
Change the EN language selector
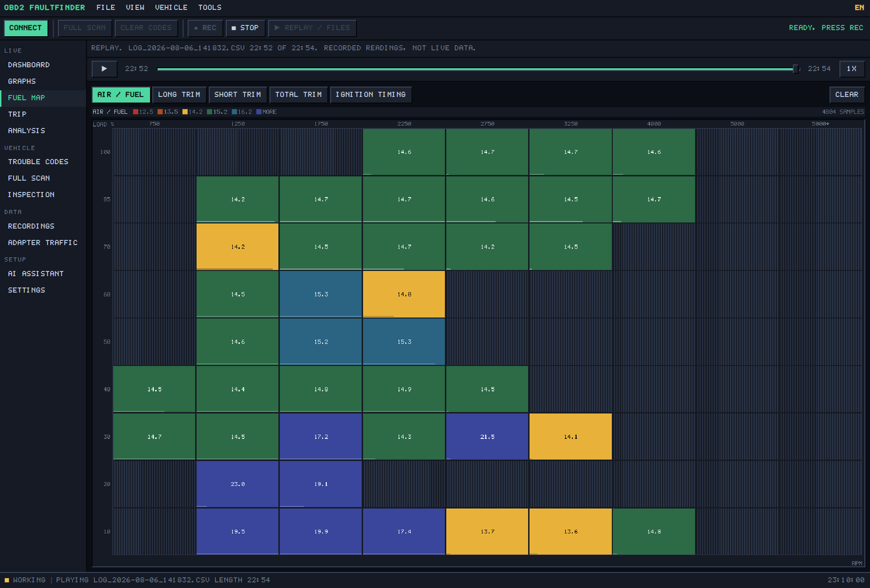coord(859,8)
